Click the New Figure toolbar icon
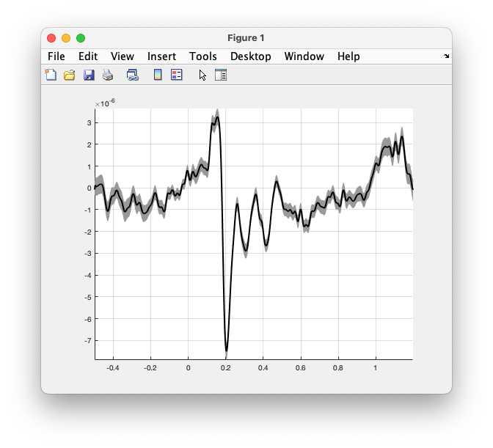 51,75
